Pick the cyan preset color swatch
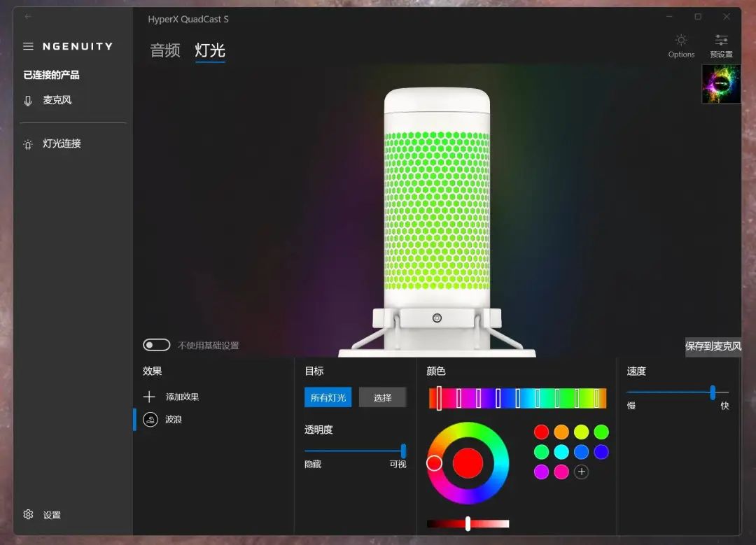Viewport: 756px width, 545px height. (561, 452)
